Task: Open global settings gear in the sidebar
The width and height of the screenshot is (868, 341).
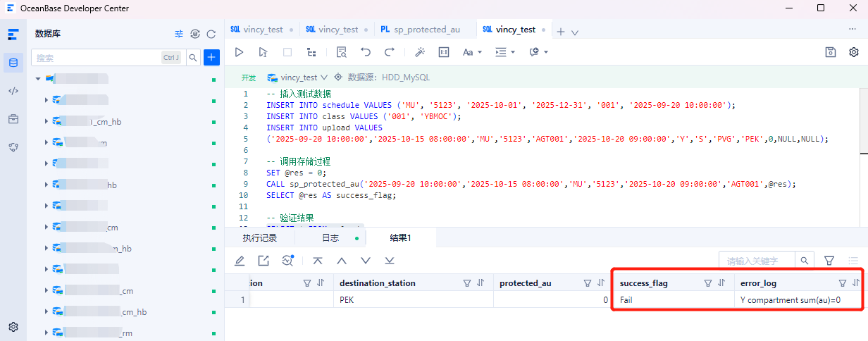Action: (x=13, y=327)
